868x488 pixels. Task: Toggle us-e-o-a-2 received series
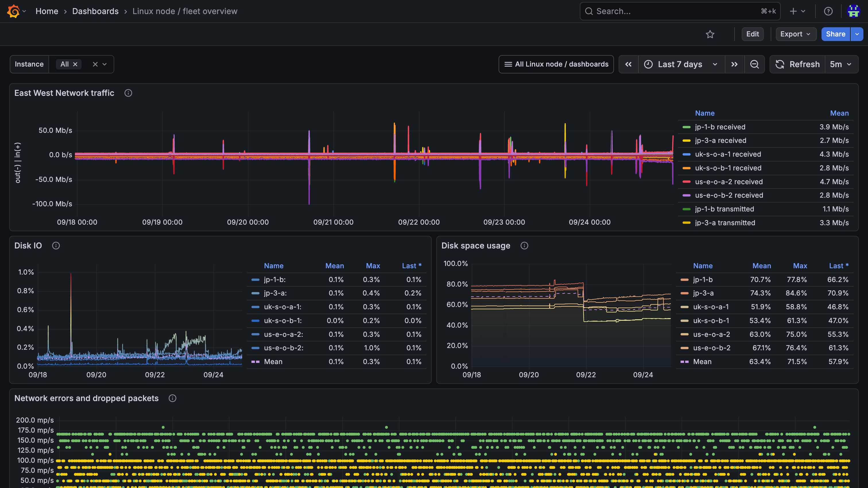728,182
